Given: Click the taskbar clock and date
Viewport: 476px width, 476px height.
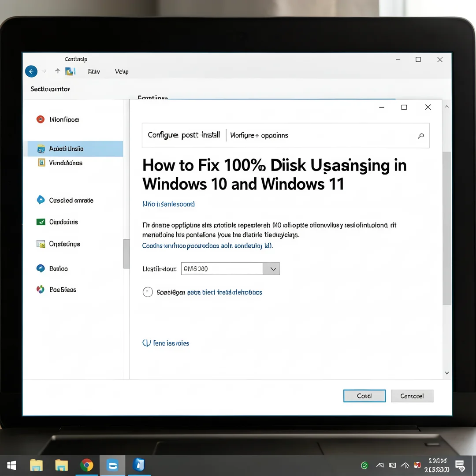Looking at the screenshot, I should (437, 465).
